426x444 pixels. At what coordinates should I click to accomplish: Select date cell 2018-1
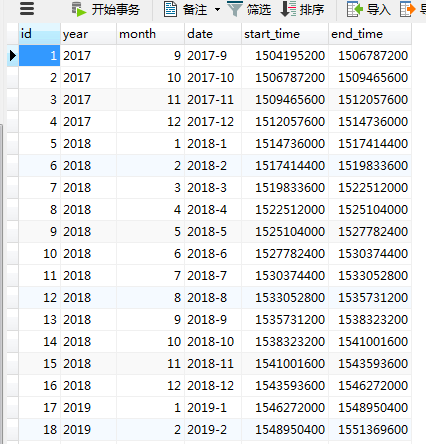coord(213,144)
